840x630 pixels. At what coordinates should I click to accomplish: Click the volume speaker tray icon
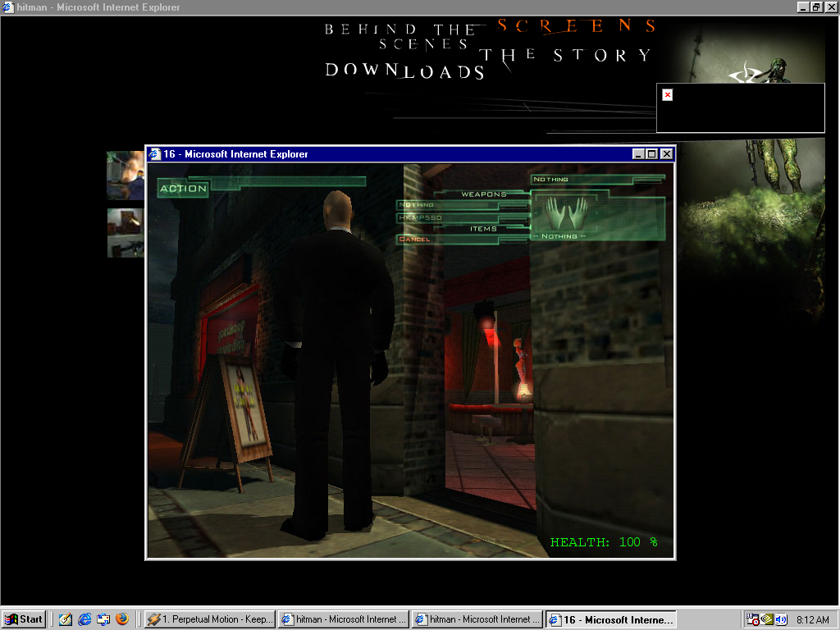781,619
